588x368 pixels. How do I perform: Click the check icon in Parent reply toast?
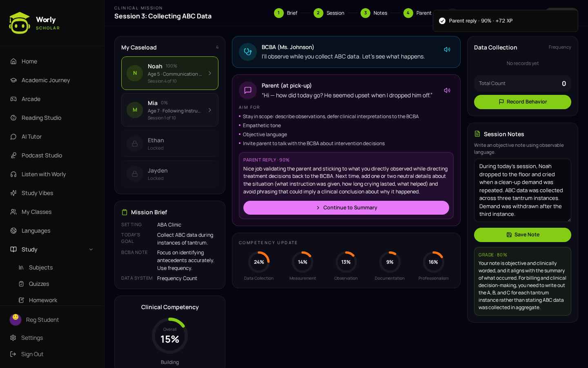pyautogui.click(x=442, y=21)
